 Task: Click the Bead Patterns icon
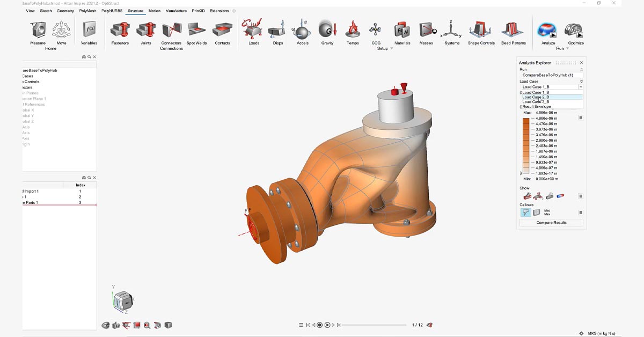(513, 31)
